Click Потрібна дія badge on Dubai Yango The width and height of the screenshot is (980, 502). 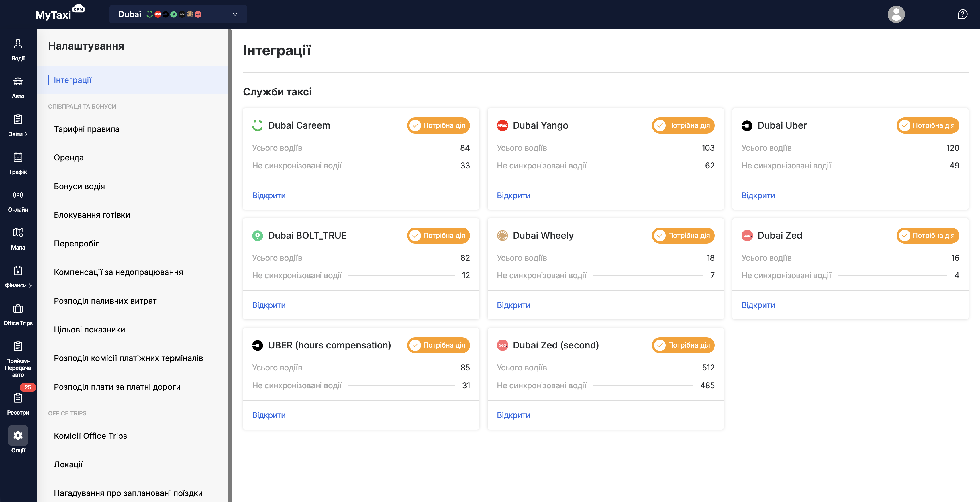[x=683, y=125]
